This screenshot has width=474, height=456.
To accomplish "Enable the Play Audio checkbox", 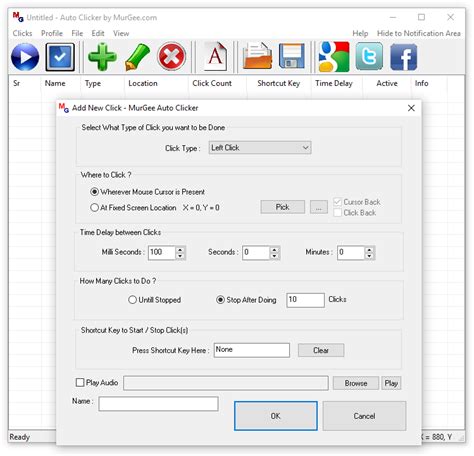I will click(x=80, y=382).
